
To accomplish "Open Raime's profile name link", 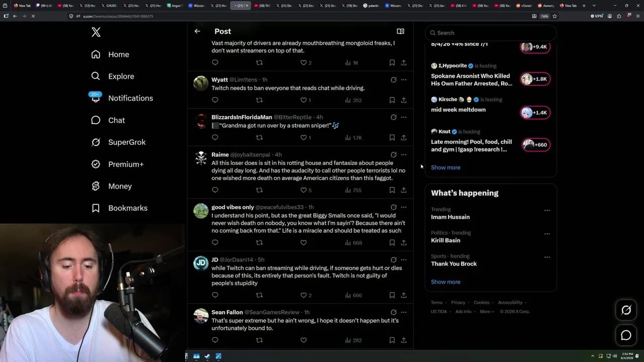I will click(x=220, y=154).
